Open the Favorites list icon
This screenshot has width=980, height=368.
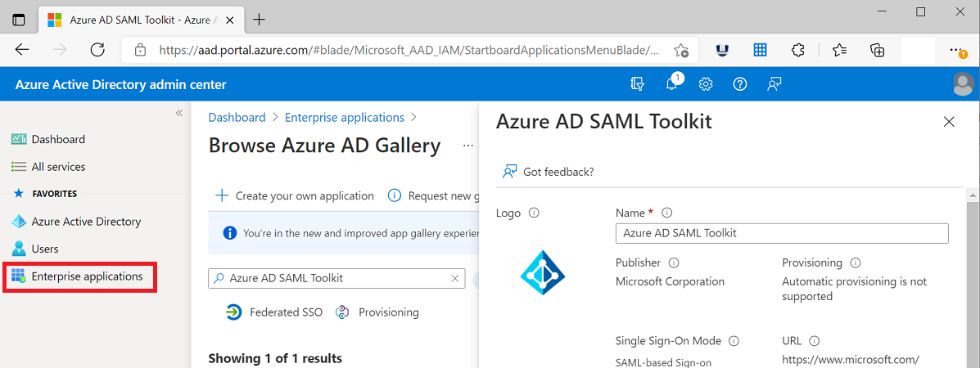(839, 50)
